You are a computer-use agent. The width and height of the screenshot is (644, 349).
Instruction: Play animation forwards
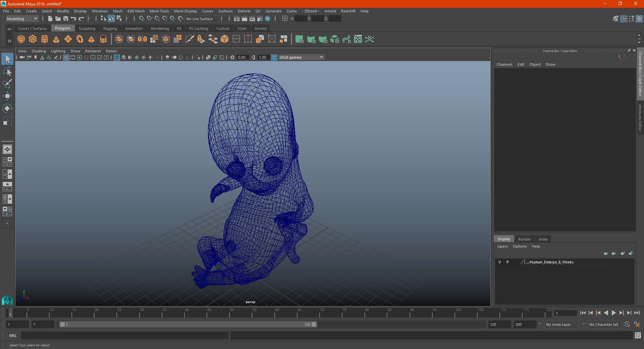[613, 313]
